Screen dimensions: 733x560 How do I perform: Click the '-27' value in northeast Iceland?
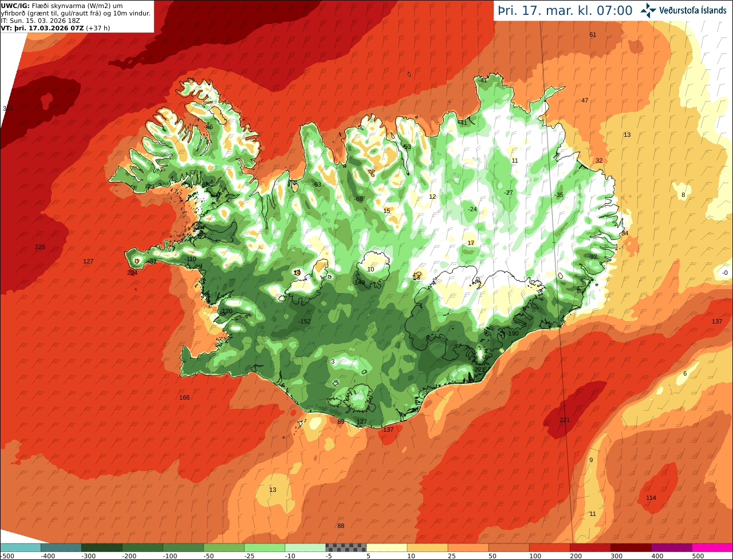click(509, 193)
